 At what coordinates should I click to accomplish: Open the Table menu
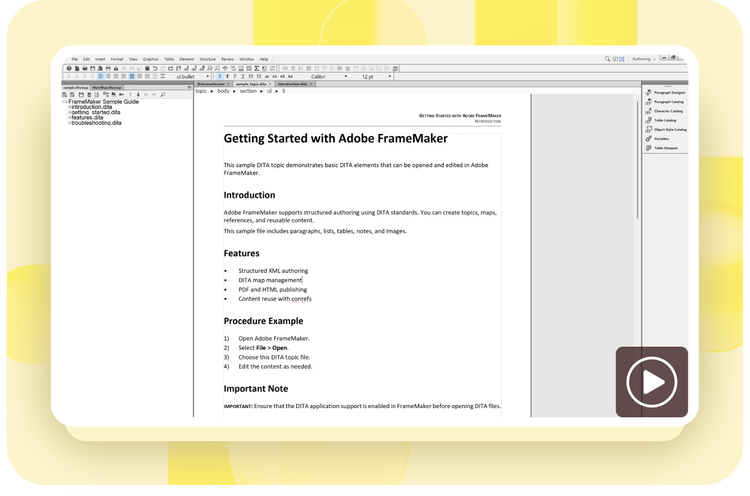(x=169, y=59)
